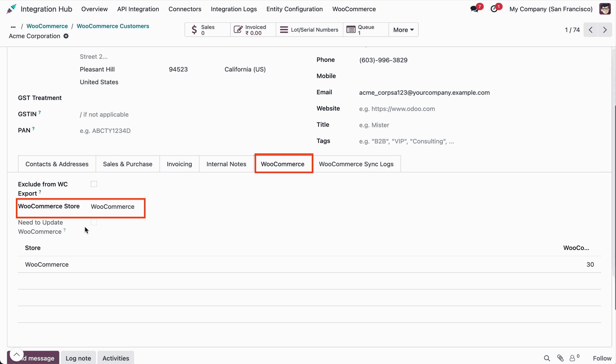Screen dimensions: 616x364
Task: Open the Overview menu
Action: [x=94, y=9]
